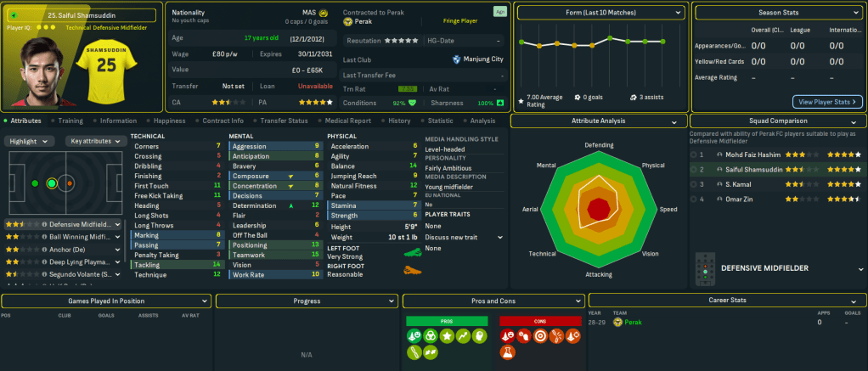Select S. Kamal comparison radio button
Viewport: 868px width, 371px height.
coord(695,184)
